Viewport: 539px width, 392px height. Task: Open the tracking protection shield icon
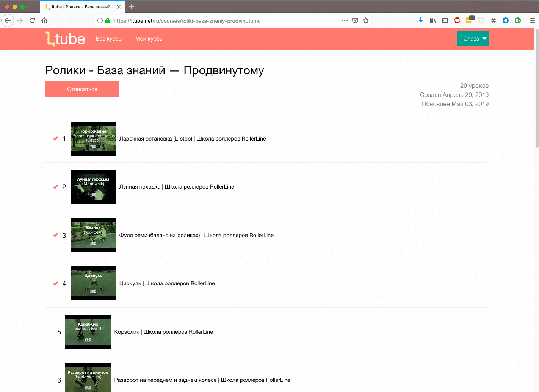click(x=355, y=20)
